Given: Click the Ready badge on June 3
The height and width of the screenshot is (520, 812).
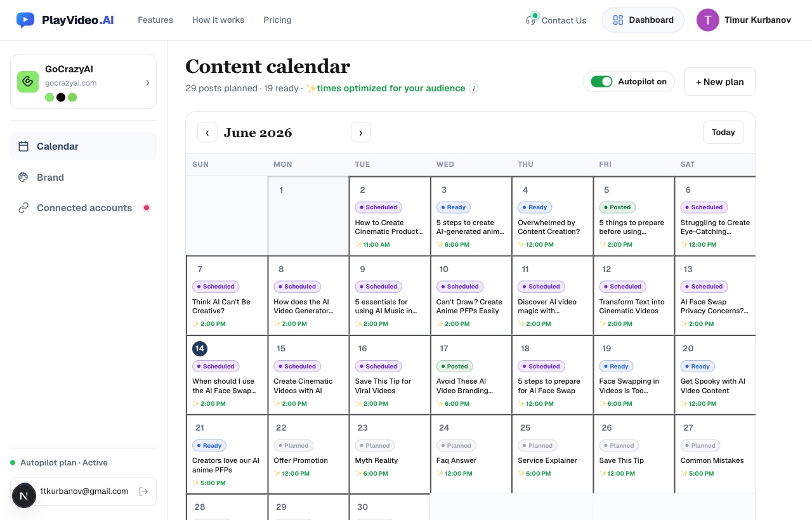Looking at the screenshot, I should 453,207.
